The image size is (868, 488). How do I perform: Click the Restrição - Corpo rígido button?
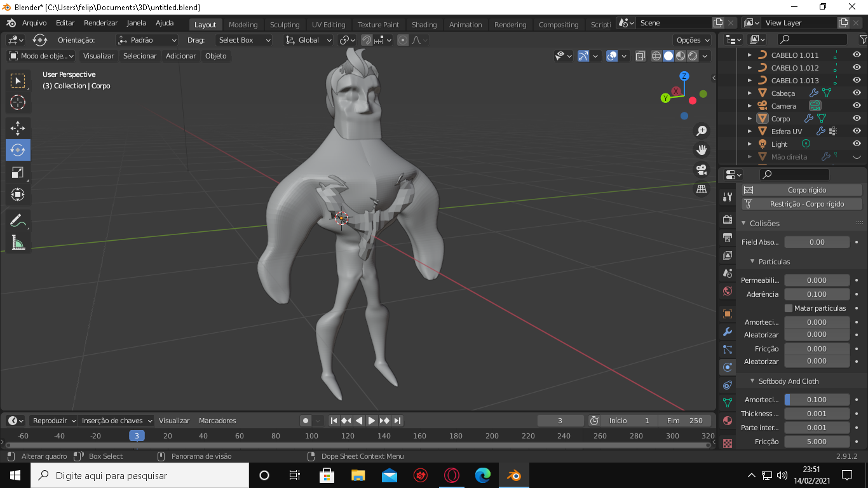tap(803, 204)
